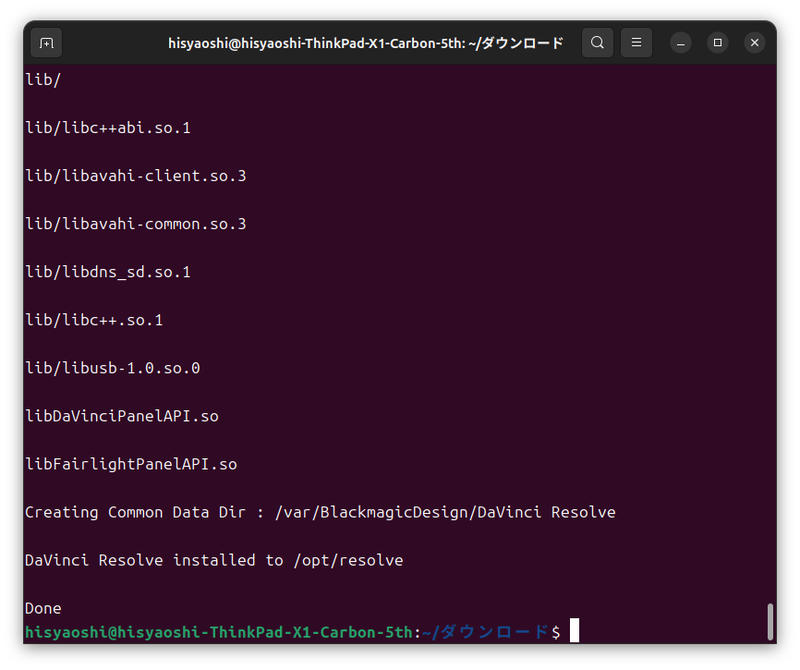The height and width of the screenshot is (670, 800).
Task: Click the green hisyaoshi@hisyaoshi-ThinkPad prompt text
Action: coord(218,632)
